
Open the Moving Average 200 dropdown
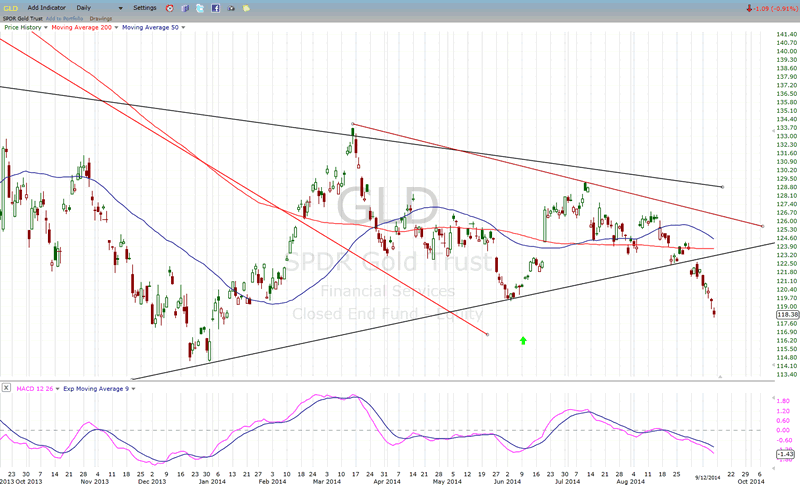(x=115, y=27)
